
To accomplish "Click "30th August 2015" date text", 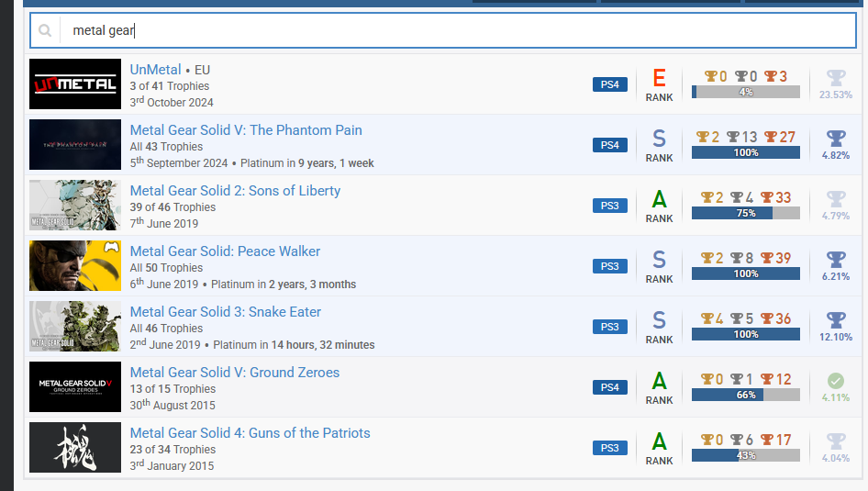I will click(x=172, y=405).
